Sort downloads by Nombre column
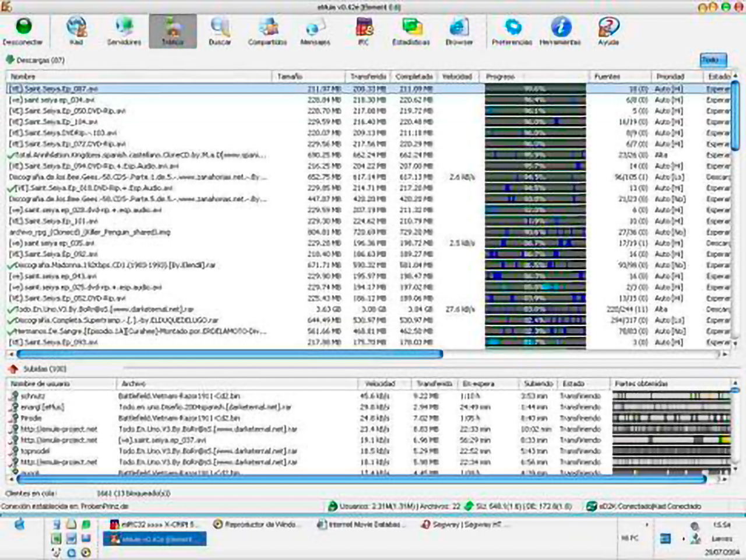 coord(139,76)
